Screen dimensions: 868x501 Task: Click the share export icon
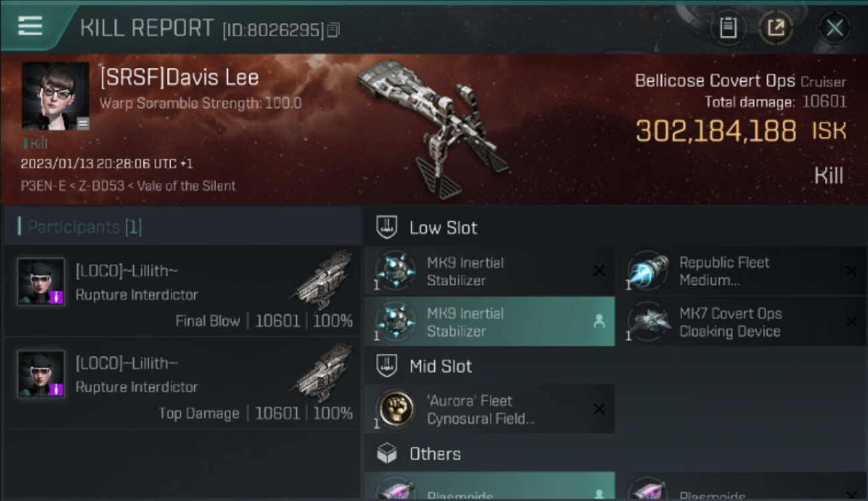point(776,27)
